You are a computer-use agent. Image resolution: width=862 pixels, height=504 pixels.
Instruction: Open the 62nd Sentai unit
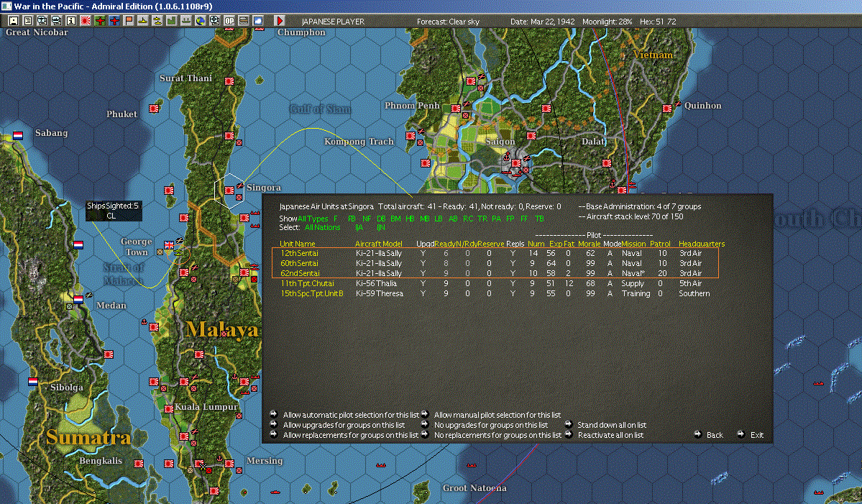tap(300, 273)
